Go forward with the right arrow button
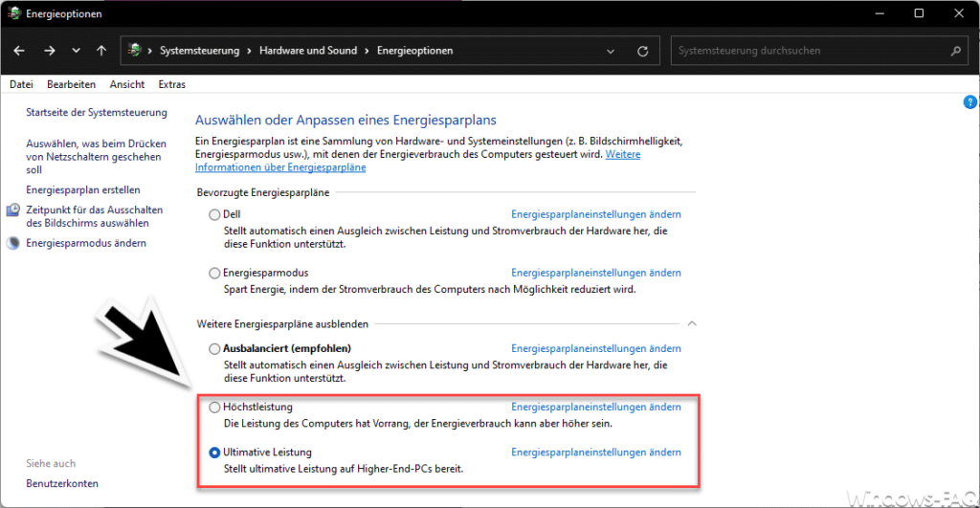This screenshot has height=508, width=980. click(50, 52)
